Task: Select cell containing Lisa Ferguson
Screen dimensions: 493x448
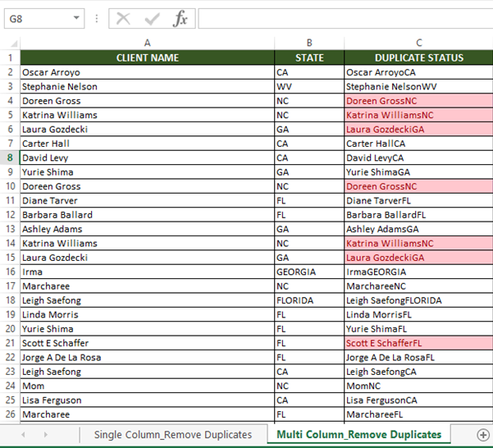Action: (147, 400)
